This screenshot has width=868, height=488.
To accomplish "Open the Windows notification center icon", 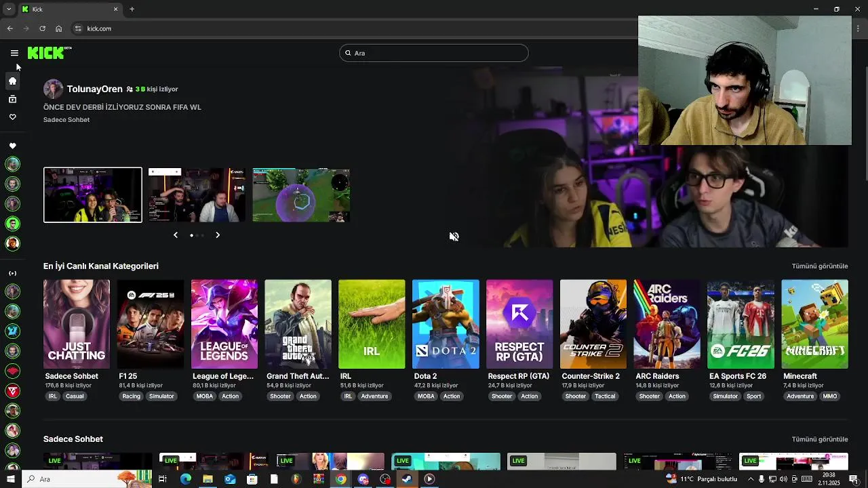I will [x=853, y=479].
